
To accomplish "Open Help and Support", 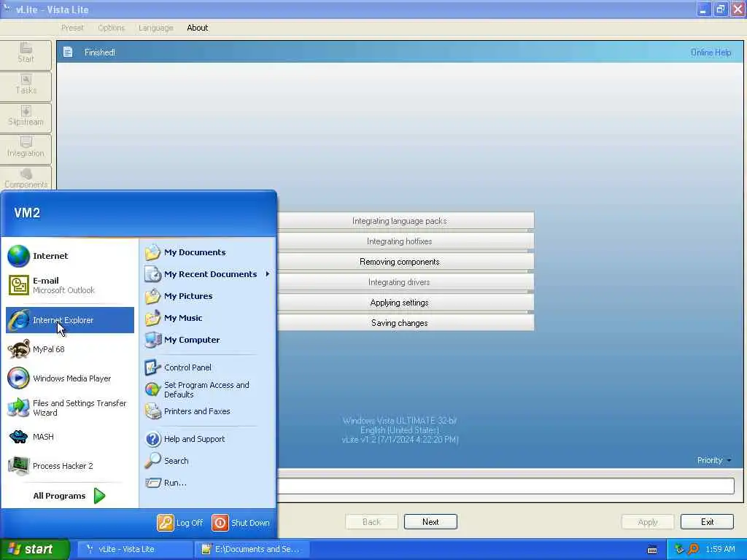I will tap(207, 439).
